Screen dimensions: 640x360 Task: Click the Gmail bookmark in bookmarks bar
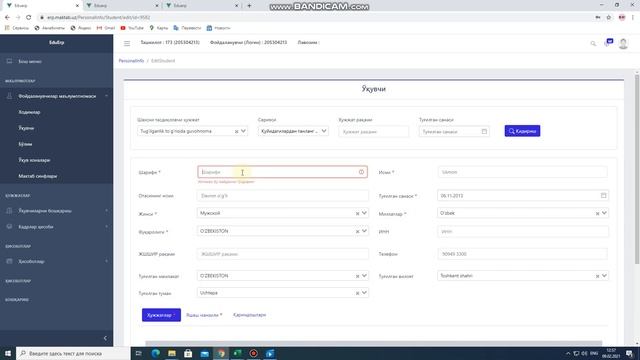click(x=106, y=28)
